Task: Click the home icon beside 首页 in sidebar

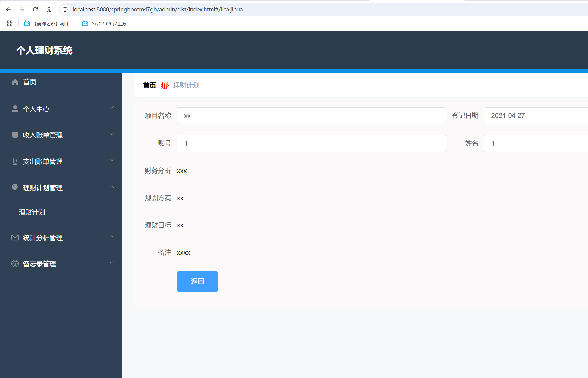Action: [15, 82]
